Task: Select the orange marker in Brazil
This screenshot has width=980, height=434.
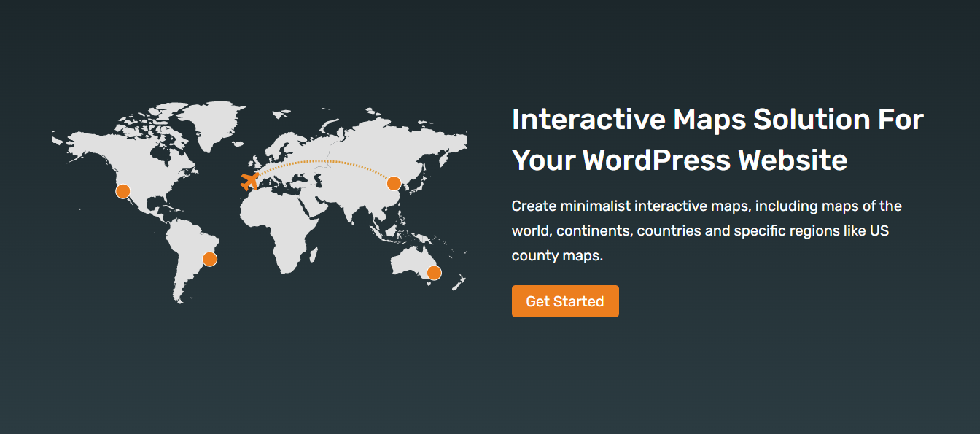Action: (210, 259)
